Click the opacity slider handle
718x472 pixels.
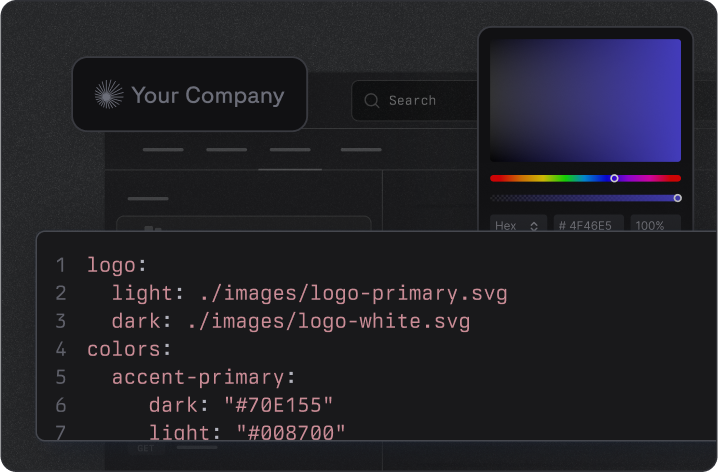(x=677, y=198)
